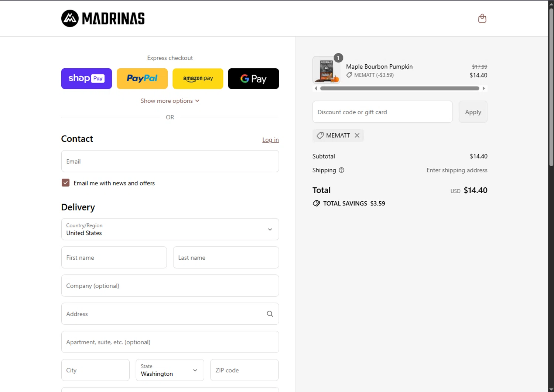
Task: Remove the MEMATT discount code
Action: pyautogui.click(x=357, y=135)
